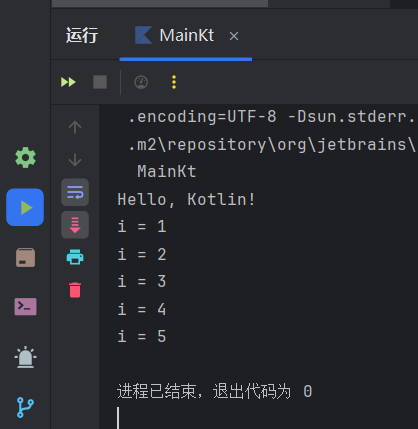Stop the running process
This screenshot has height=429, width=418.
pyautogui.click(x=100, y=82)
